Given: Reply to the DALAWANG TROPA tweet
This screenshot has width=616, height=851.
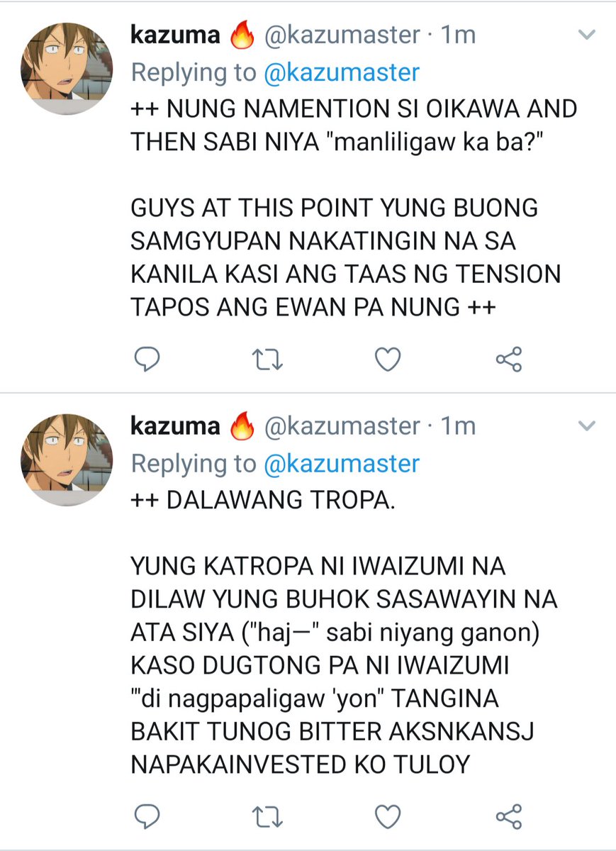Looking at the screenshot, I should tap(147, 817).
